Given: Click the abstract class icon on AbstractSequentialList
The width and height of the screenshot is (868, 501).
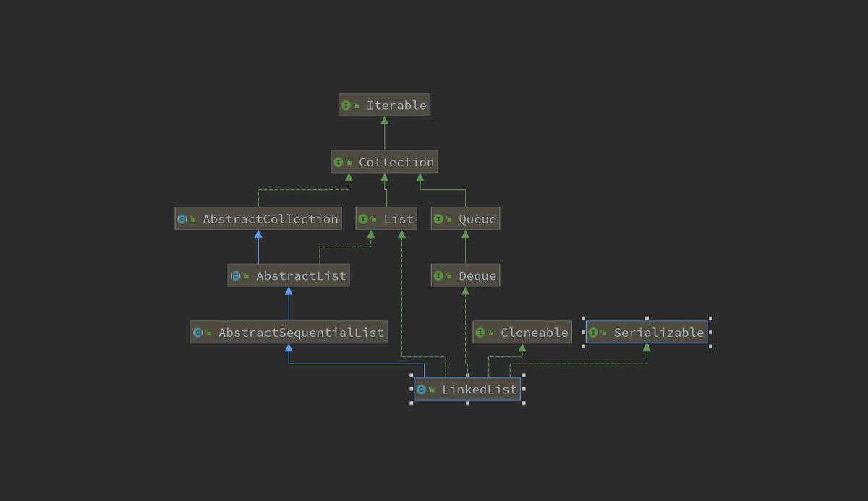Looking at the screenshot, I should (197, 333).
